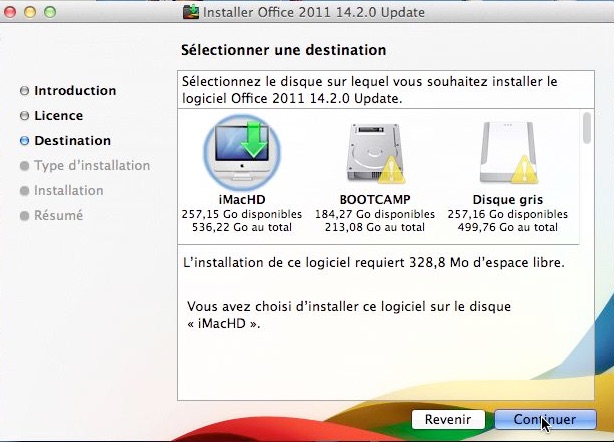Click the 257,16 Go disponibles text
The image size is (614, 442).
(508, 214)
